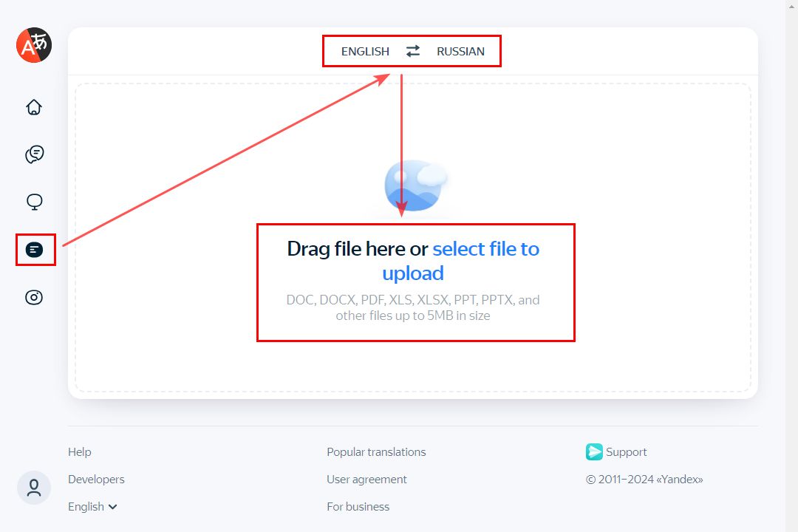Image resolution: width=798 pixels, height=532 pixels.
Task: Choose ENGLISH as source language
Action: pos(365,52)
